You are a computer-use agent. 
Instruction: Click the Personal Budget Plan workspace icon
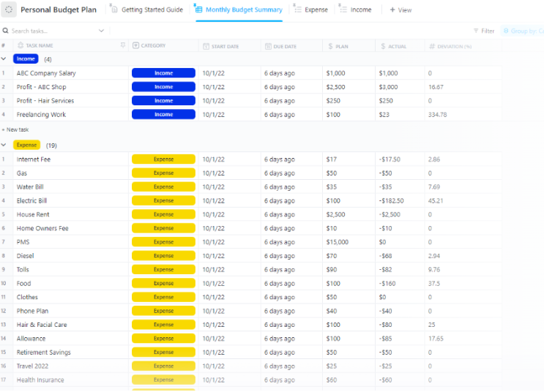10,10
